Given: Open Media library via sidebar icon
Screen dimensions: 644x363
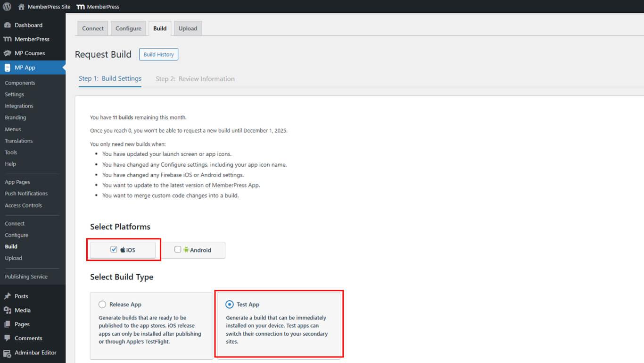Looking at the screenshot, I should [8, 310].
